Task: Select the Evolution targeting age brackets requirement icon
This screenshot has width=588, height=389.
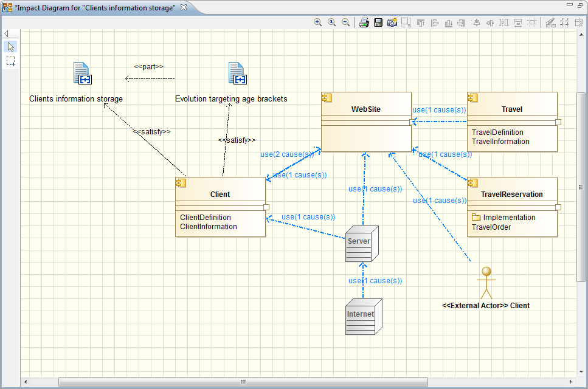Action: [x=238, y=73]
